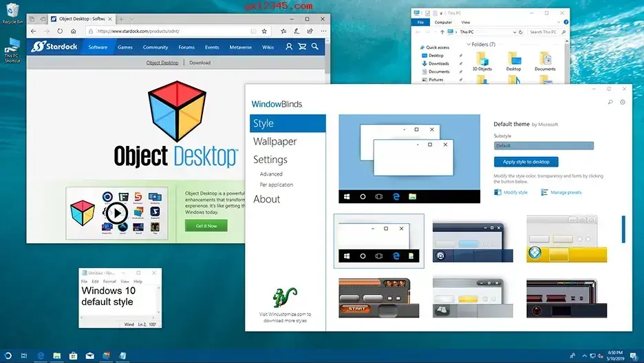Select the yellow taskbar style thumbnail
The width and height of the screenshot is (644, 363).
(x=566, y=239)
